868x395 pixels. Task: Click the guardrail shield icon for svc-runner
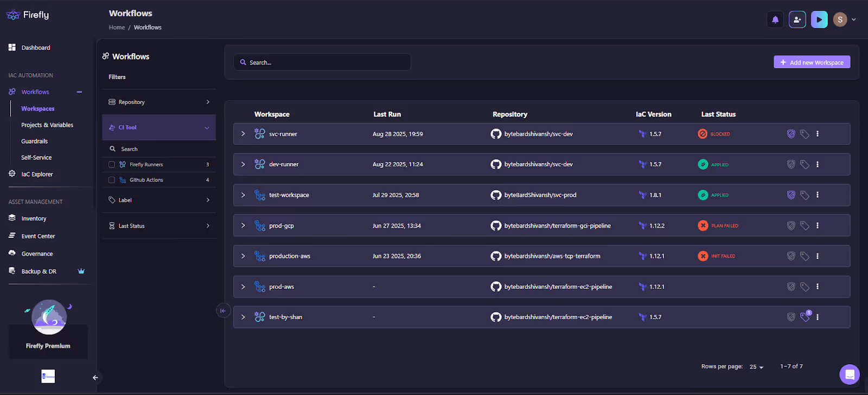[x=791, y=134]
